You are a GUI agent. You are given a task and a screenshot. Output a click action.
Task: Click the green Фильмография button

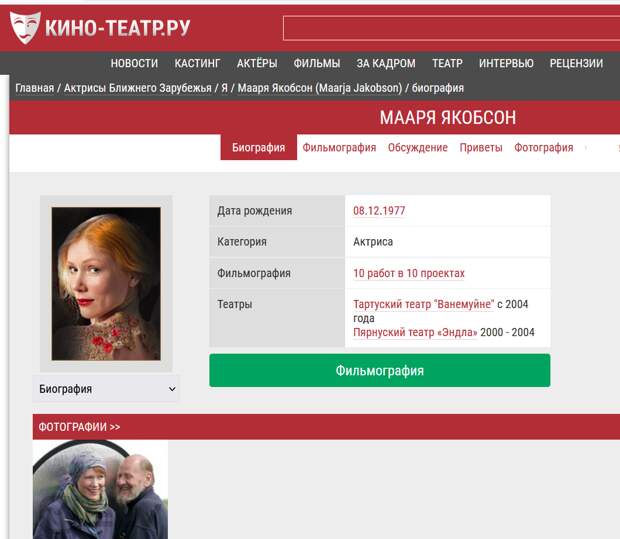click(x=380, y=371)
